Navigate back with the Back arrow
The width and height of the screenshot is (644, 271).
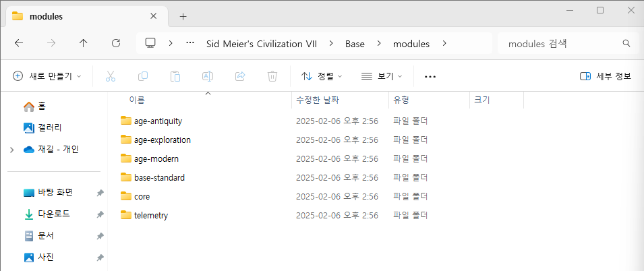(19, 43)
